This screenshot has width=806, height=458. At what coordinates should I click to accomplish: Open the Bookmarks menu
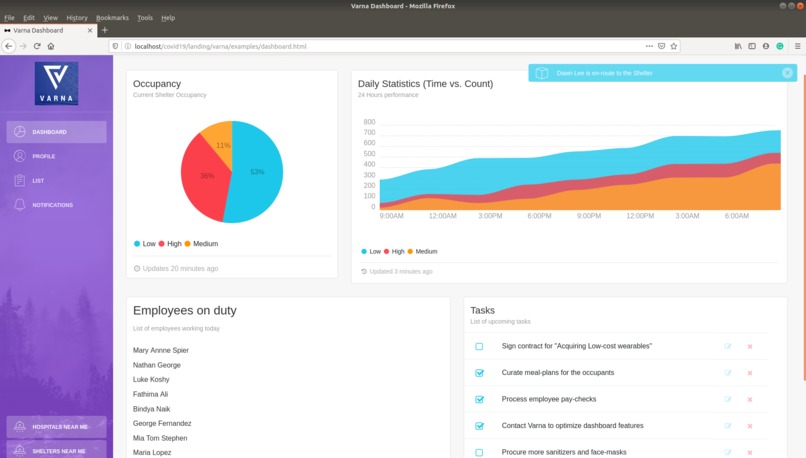click(x=112, y=17)
